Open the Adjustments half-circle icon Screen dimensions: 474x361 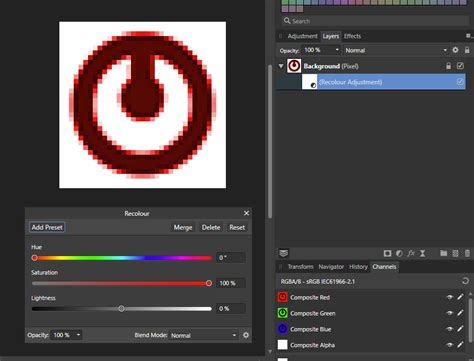click(399, 254)
